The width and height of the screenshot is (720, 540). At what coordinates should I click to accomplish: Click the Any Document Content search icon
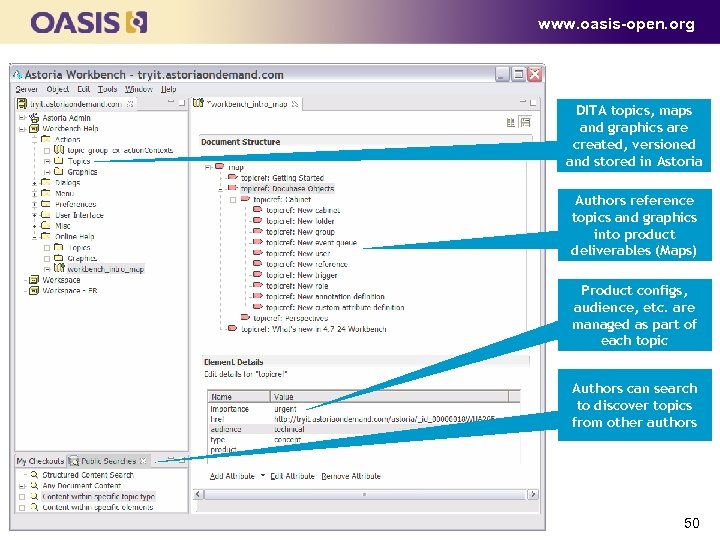click(x=34, y=485)
